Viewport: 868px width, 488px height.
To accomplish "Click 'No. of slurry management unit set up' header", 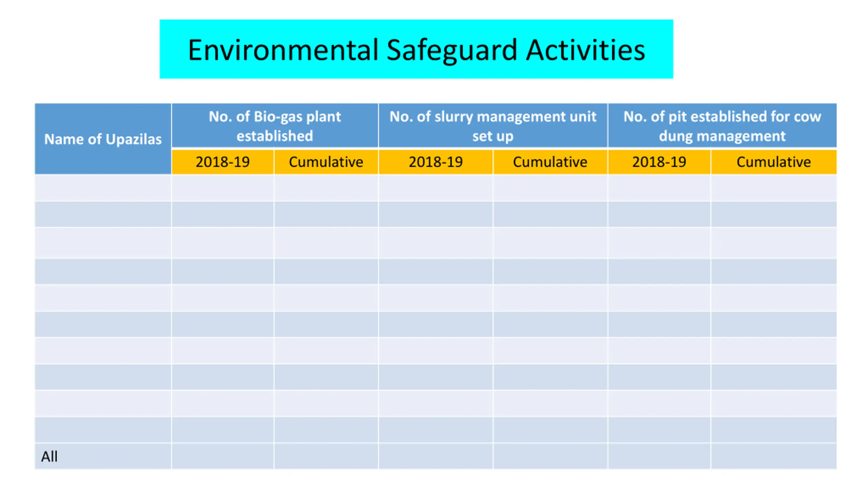I will 493,126.
